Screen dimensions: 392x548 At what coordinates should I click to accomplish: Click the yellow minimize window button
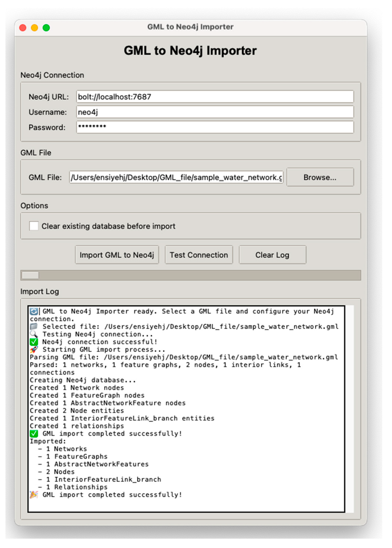click(34, 28)
